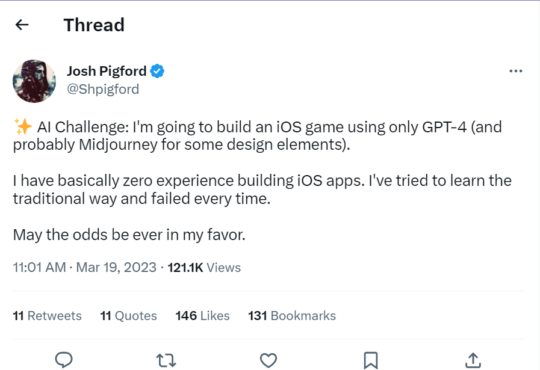540x370 pixels.
Task: Click the Thread page heading
Action: click(94, 25)
